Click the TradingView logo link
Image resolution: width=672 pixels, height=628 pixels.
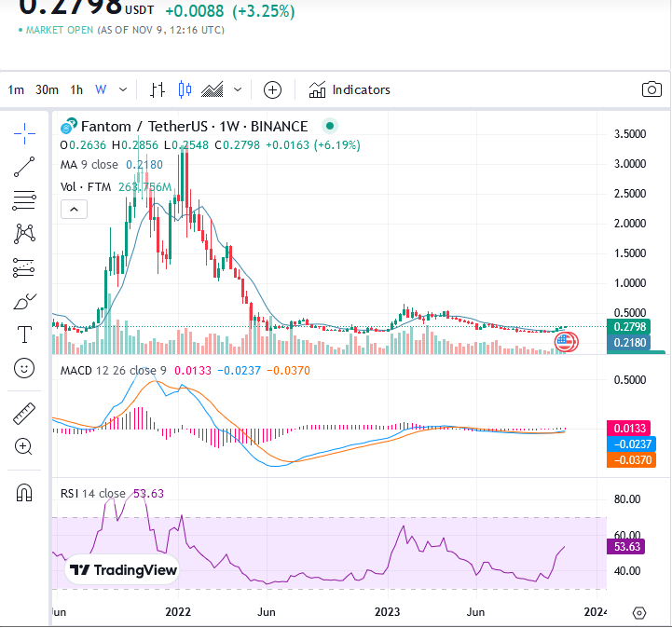click(123, 570)
